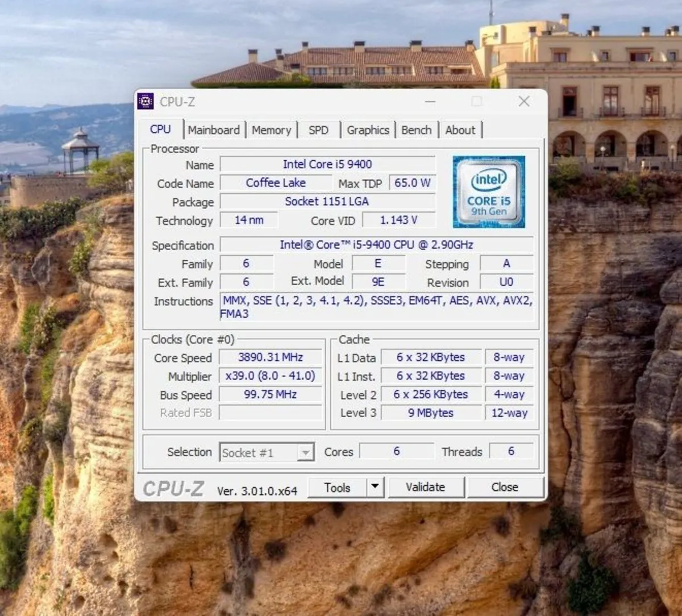This screenshot has width=682, height=616.
Task: Go to the Bench tab
Action: [x=417, y=130]
